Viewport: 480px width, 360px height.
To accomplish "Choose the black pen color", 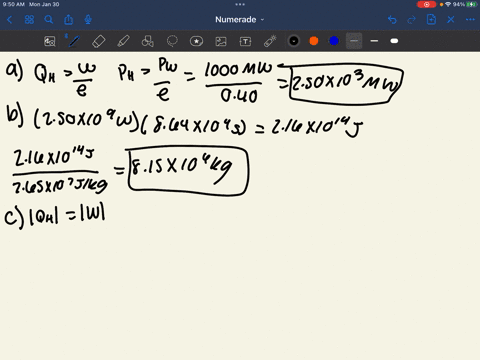I will [x=294, y=41].
